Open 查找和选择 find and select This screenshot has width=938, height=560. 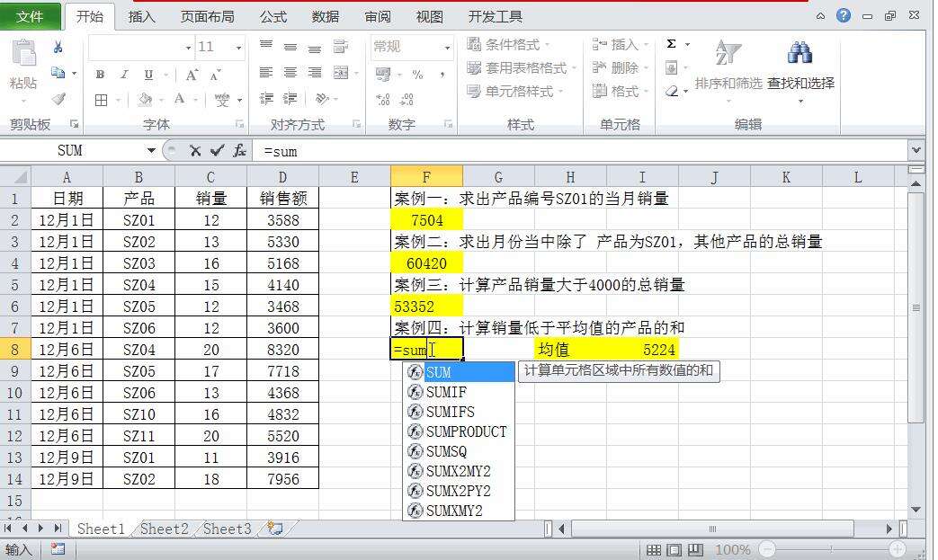pos(800,70)
